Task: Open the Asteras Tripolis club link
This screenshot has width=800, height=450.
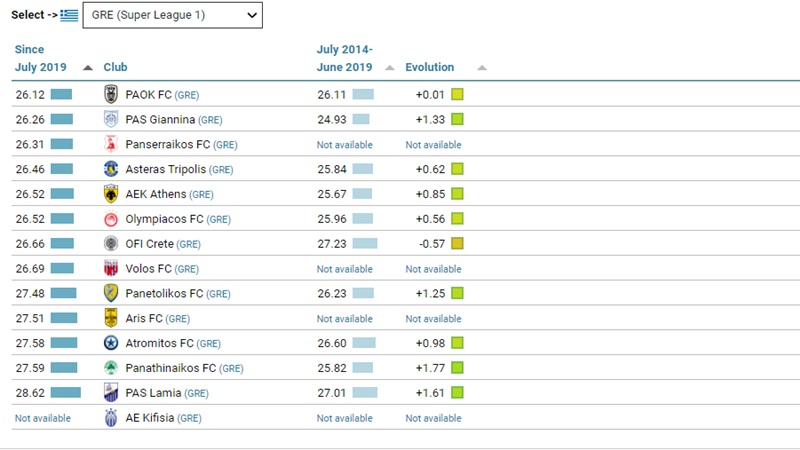Action: point(166,169)
